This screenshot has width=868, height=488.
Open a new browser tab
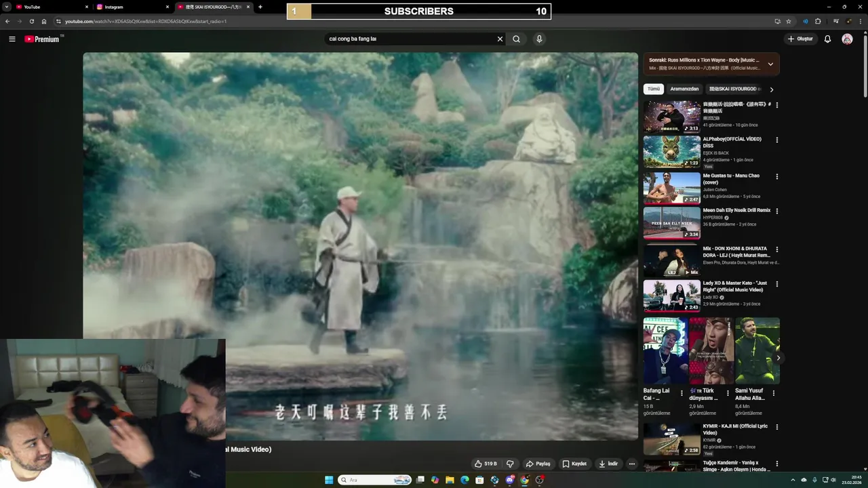260,7
